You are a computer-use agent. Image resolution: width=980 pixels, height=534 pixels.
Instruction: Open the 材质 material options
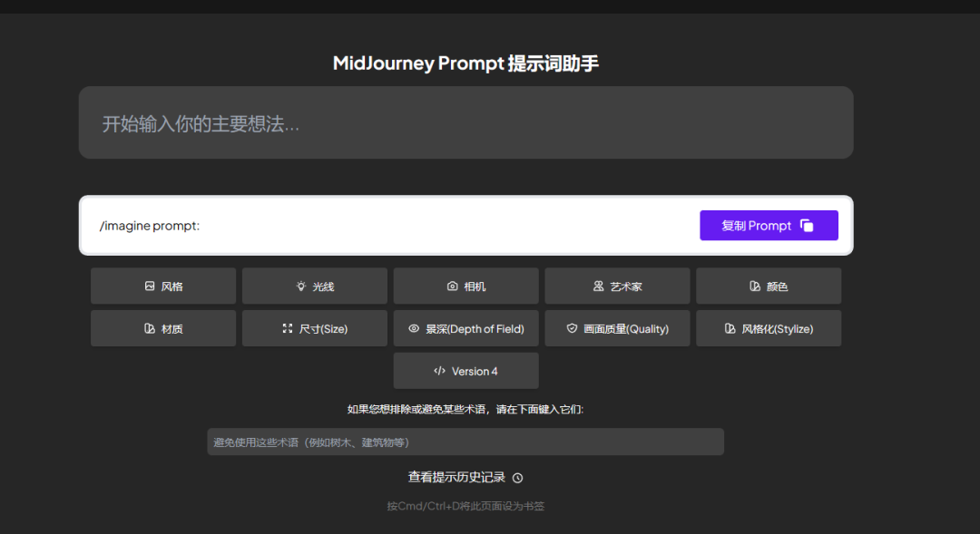(163, 328)
